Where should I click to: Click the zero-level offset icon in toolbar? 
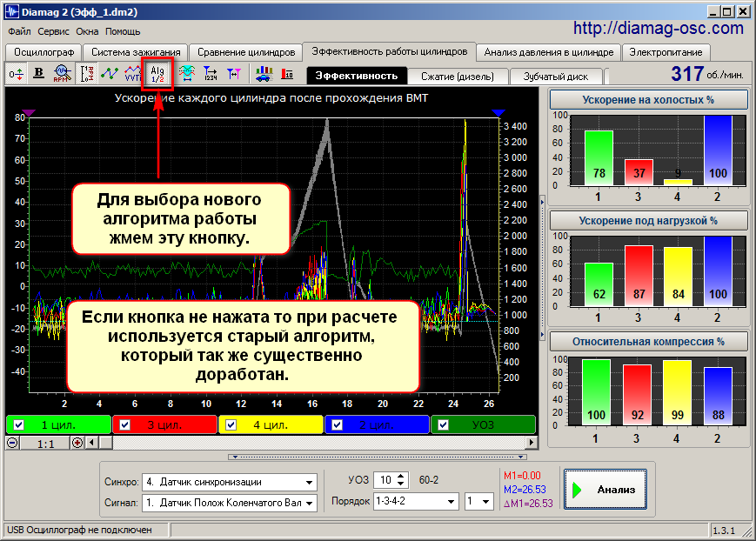(x=16, y=74)
